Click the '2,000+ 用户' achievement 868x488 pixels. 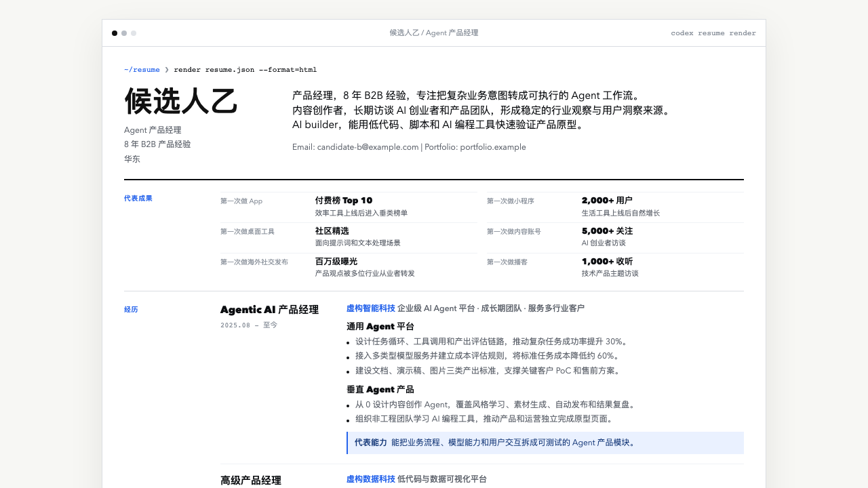click(607, 201)
